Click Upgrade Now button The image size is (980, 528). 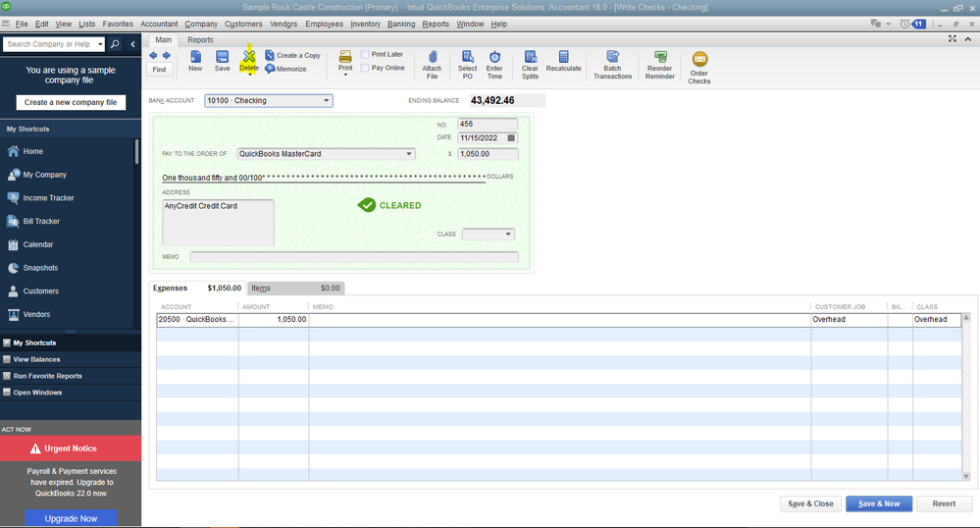[71, 518]
